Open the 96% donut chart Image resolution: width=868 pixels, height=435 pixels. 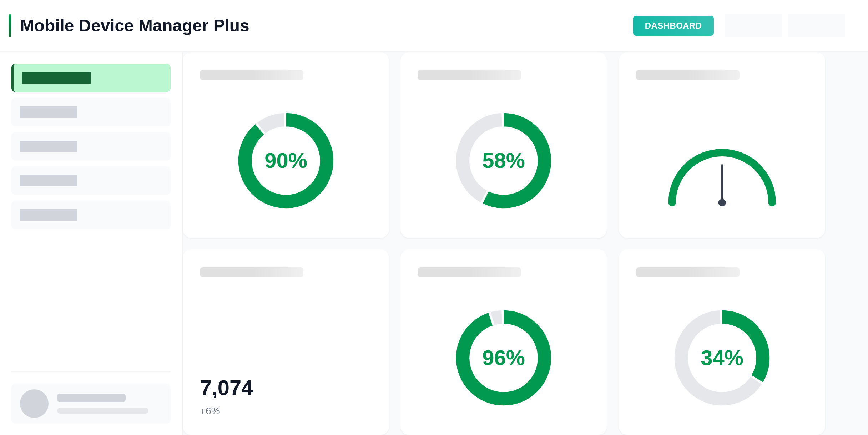click(503, 358)
